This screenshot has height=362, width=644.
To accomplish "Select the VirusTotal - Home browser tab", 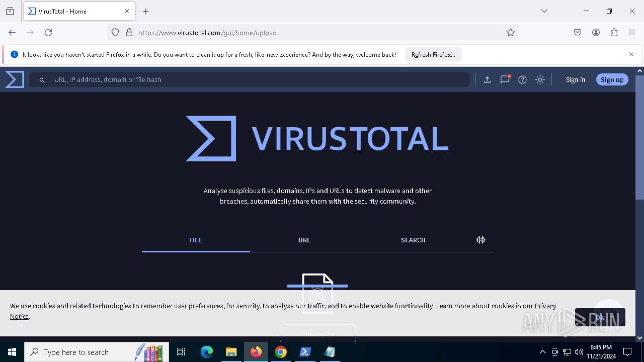I will (79, 11).
